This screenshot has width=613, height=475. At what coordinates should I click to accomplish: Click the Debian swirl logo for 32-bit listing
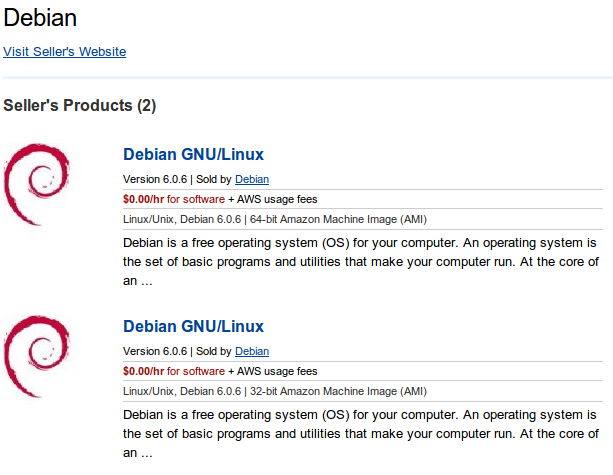(38, 356)
